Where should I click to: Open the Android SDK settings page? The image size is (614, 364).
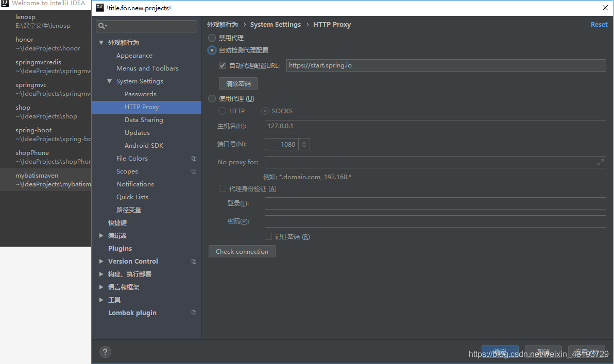pos(144,146)
